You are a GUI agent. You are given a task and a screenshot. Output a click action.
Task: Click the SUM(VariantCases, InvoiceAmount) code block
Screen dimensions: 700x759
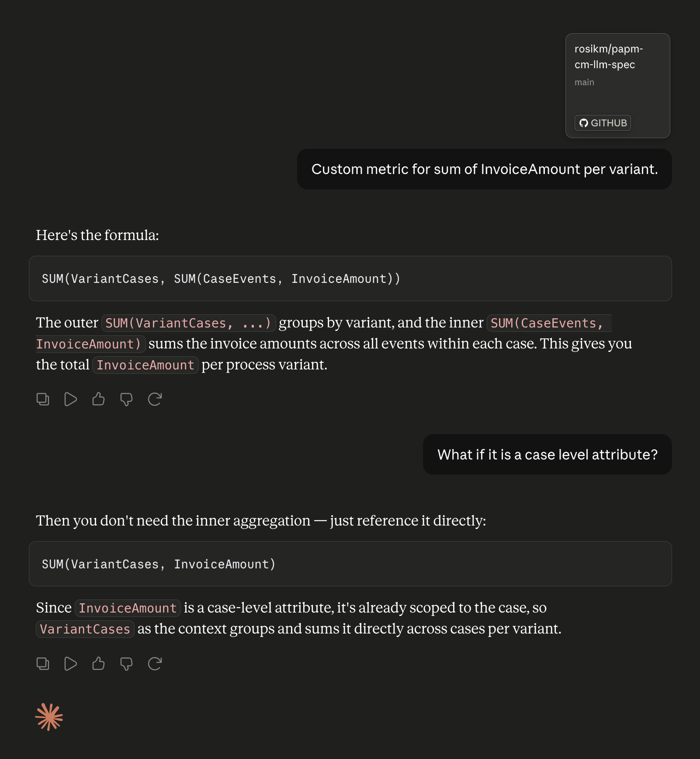tap(350, 564)
